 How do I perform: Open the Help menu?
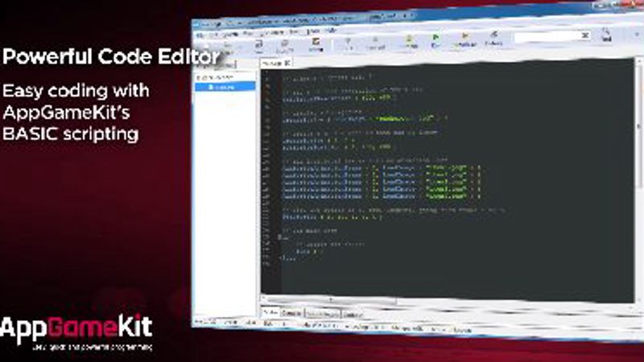(x=331, y=31)
